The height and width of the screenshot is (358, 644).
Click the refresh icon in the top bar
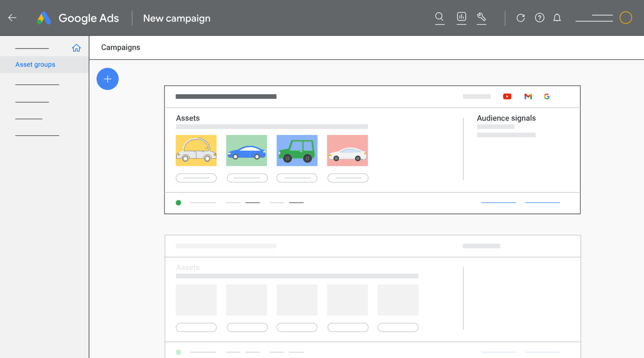click(521, 18)
